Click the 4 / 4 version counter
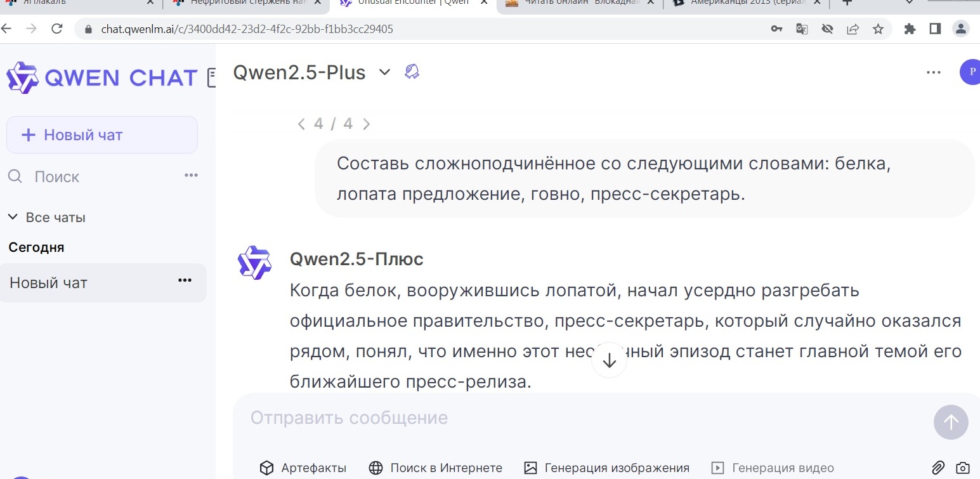Viewport: 980px width, 479px height. tap(333, 124)
